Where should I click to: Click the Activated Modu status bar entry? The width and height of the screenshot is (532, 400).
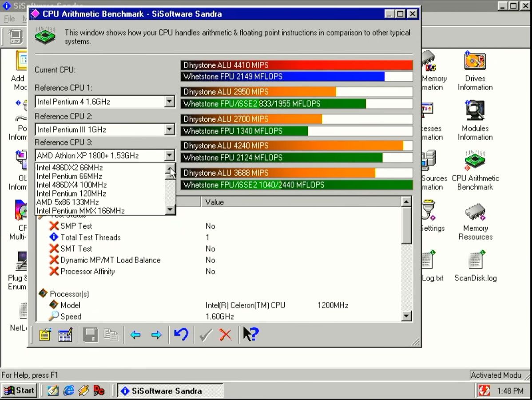pyautogui.click(x=496, y=375)
